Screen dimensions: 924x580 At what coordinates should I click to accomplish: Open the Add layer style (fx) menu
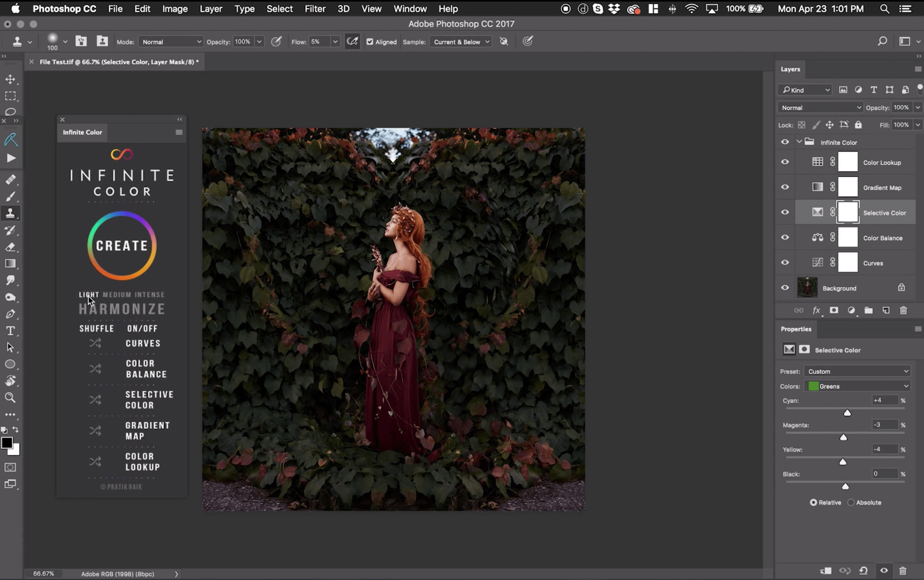(x=816, y=310)
